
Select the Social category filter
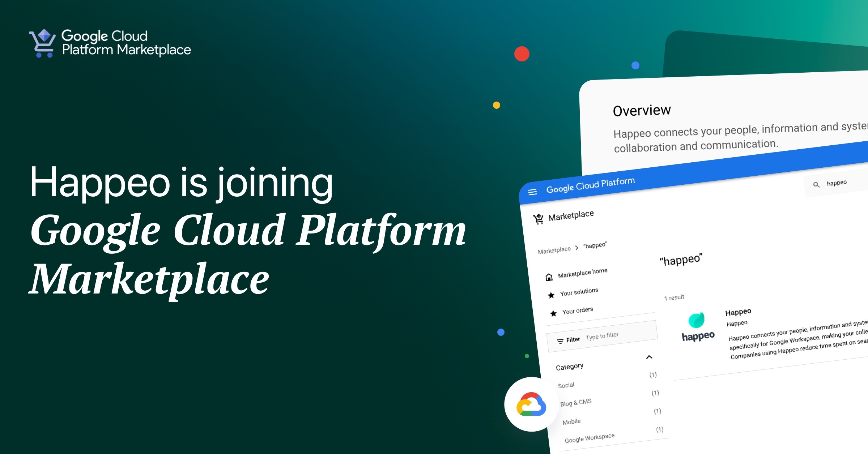[x=566, y=385]
